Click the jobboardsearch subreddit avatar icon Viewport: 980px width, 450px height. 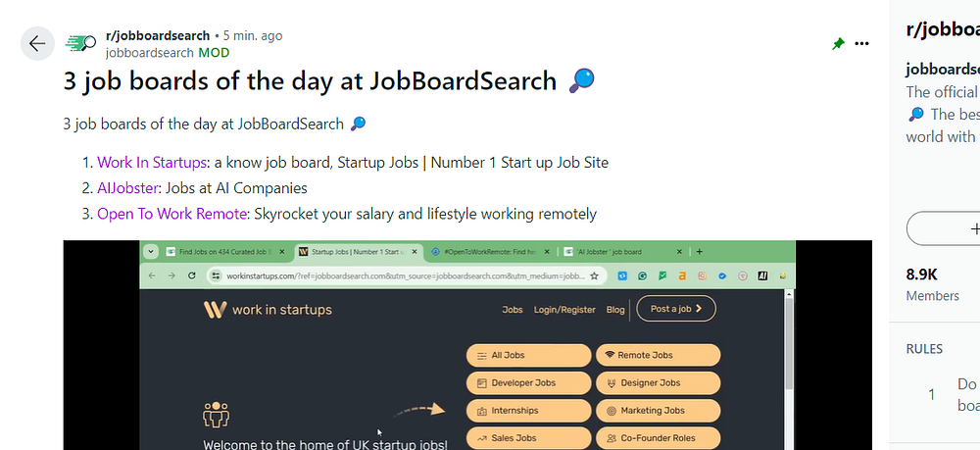[79, 44]
